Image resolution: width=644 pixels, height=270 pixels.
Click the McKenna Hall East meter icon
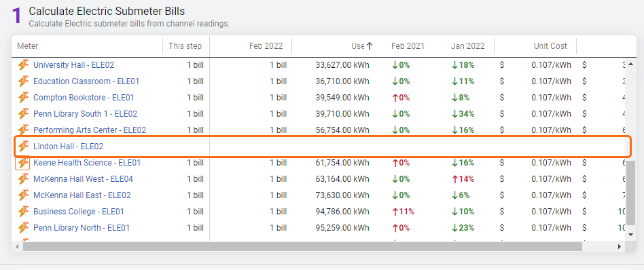coord(23,195)
